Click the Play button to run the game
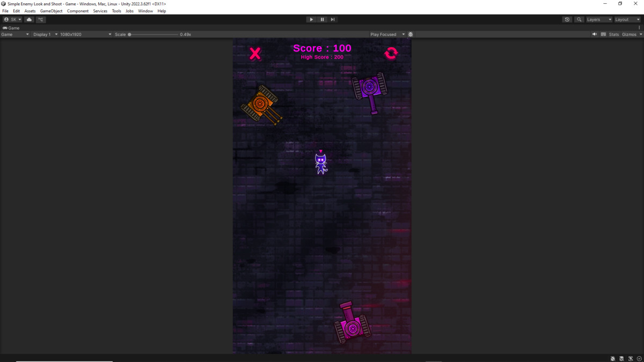The height and width of the screenshot is (362, 644). point(311,19)
